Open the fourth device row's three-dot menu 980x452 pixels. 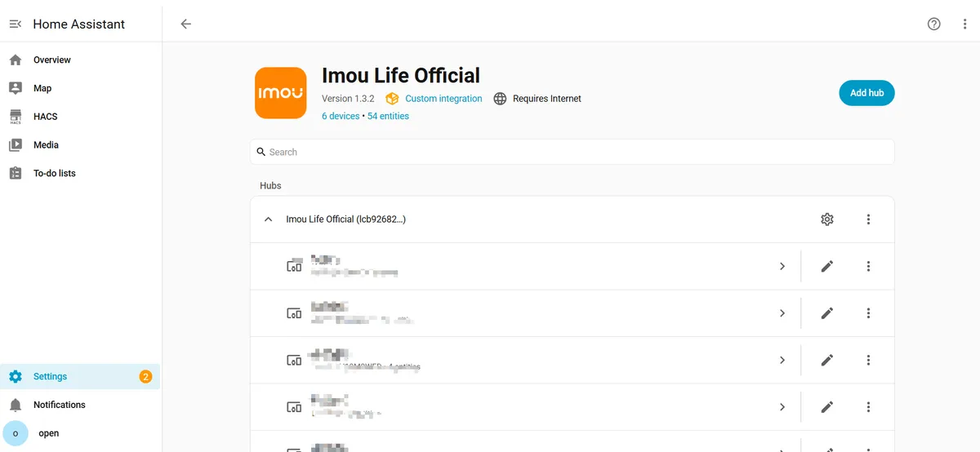point(868,407)
